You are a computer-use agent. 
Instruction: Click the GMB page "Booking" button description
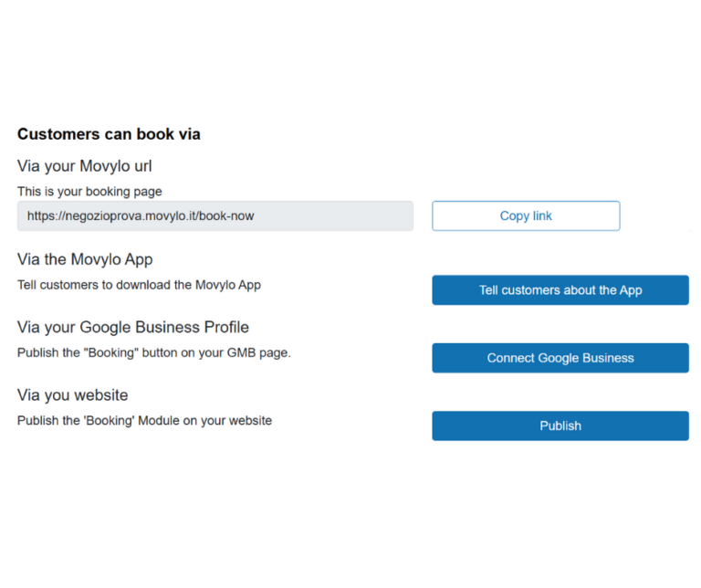(x=154, y=352)
